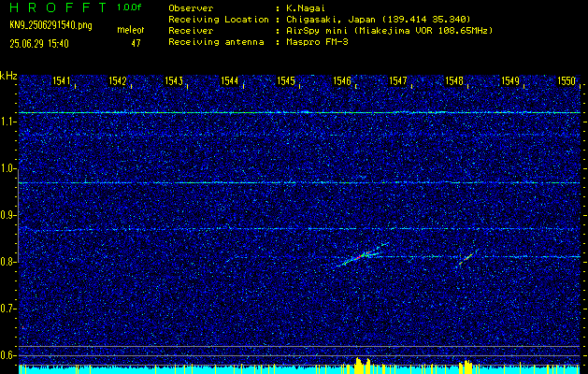The width and height of the screenshot is (588, 374).
Task: Click the 0.7 frequency axis label
Action: pyautogui.click(x=7, y=309)
